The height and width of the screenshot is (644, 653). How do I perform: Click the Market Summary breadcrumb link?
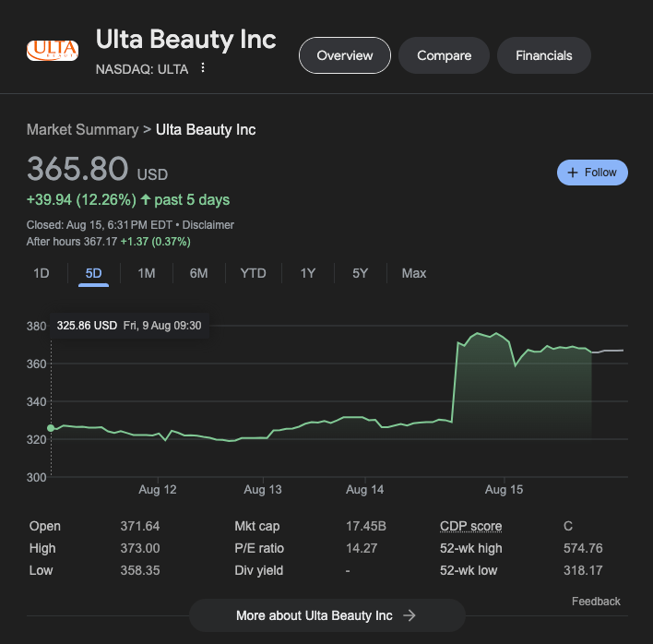click(82, 129)
